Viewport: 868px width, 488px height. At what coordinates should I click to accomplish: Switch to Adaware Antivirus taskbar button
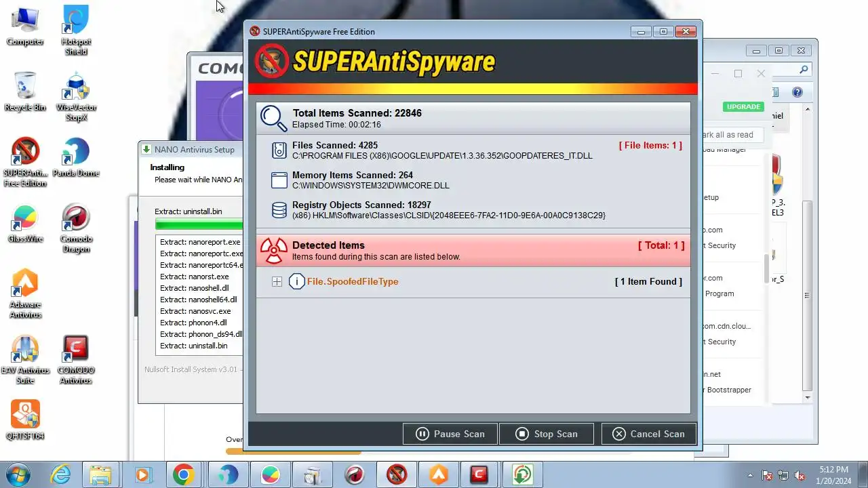[x=439, y=474]
